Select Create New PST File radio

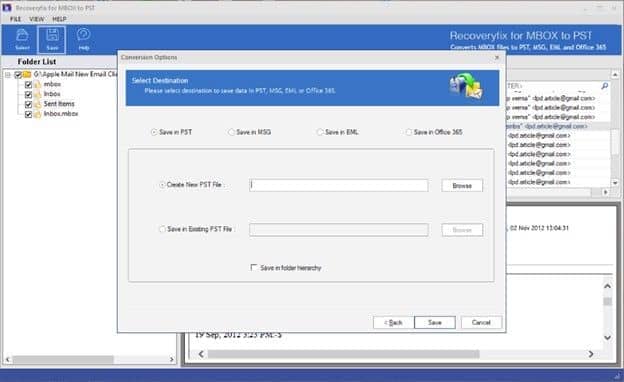(162, 185)
